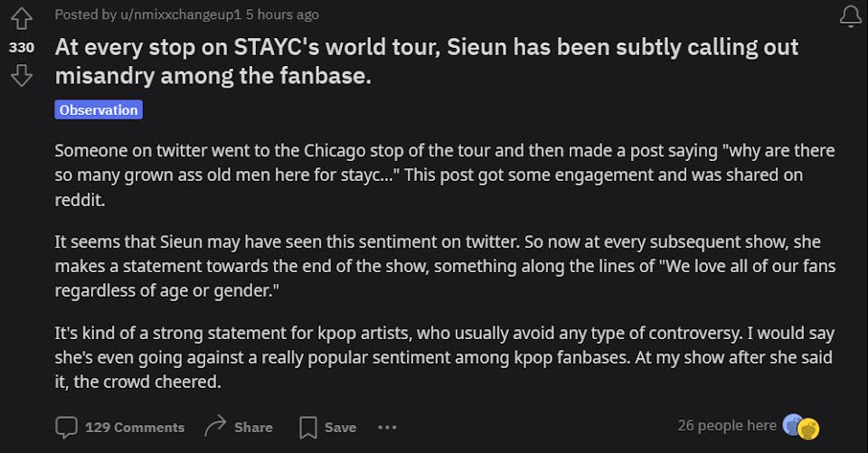This screenshot has height=453, width=868.
Task: Click the yellow user avatar icon
Action: (808, 428)
